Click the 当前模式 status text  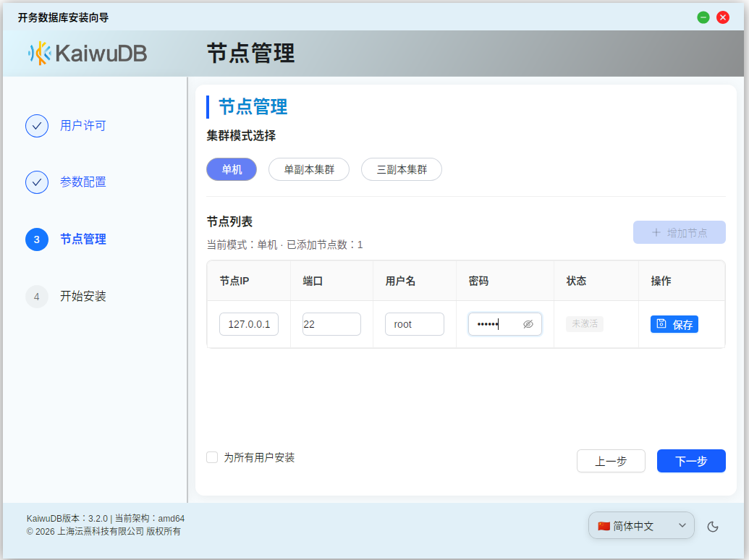pos(284,245)
